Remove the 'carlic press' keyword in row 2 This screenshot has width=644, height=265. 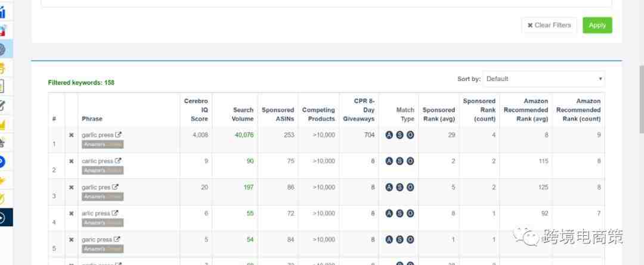coord(72,161)
